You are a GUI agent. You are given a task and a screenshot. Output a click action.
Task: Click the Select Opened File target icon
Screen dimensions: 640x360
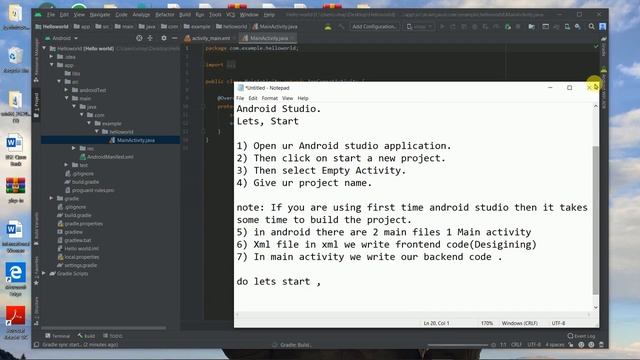pyautogui.click(x=139, y=38)
